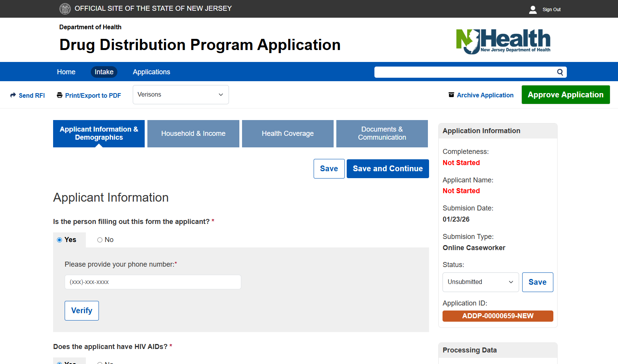Switch to the Health Coverage tab
The image size is (618, 364).
coord(287,134)
